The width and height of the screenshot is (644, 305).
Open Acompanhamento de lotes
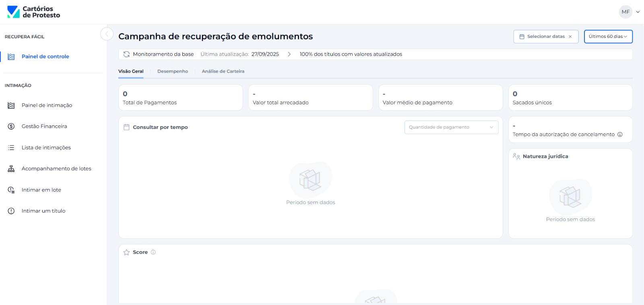56,169
